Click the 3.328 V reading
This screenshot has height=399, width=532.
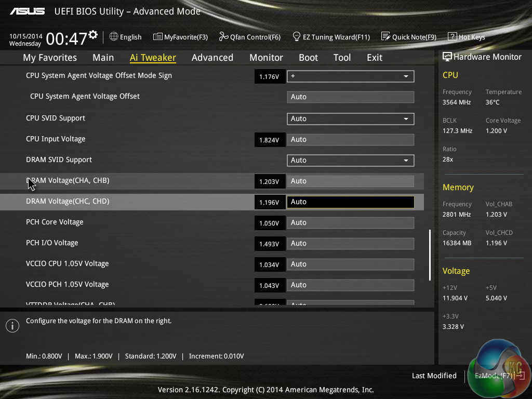[x=453, y=326]
